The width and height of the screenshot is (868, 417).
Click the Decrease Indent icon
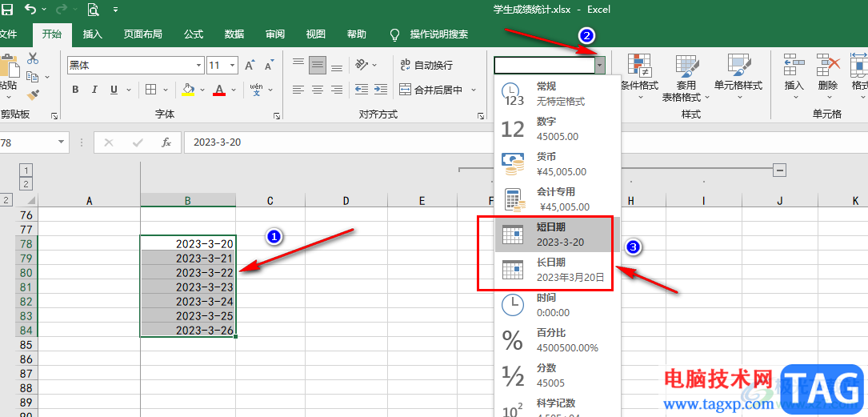coord(362,89)
